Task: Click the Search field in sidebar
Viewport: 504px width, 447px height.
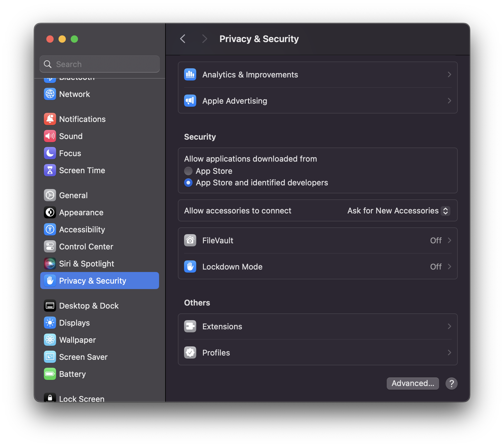Action: pos(104,64)
